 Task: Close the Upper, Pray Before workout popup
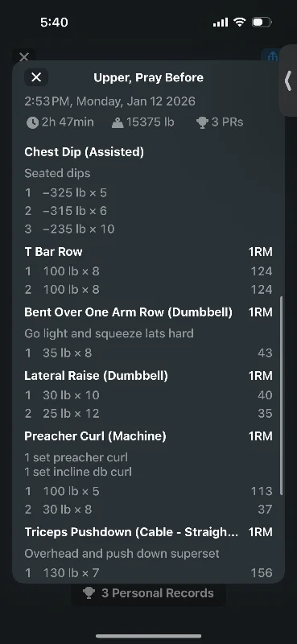[x=36, y=77]
